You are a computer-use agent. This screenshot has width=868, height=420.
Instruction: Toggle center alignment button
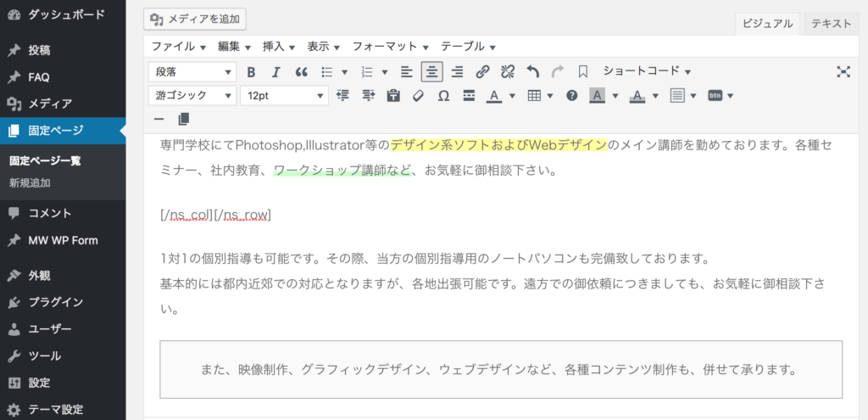coord(432,72)
